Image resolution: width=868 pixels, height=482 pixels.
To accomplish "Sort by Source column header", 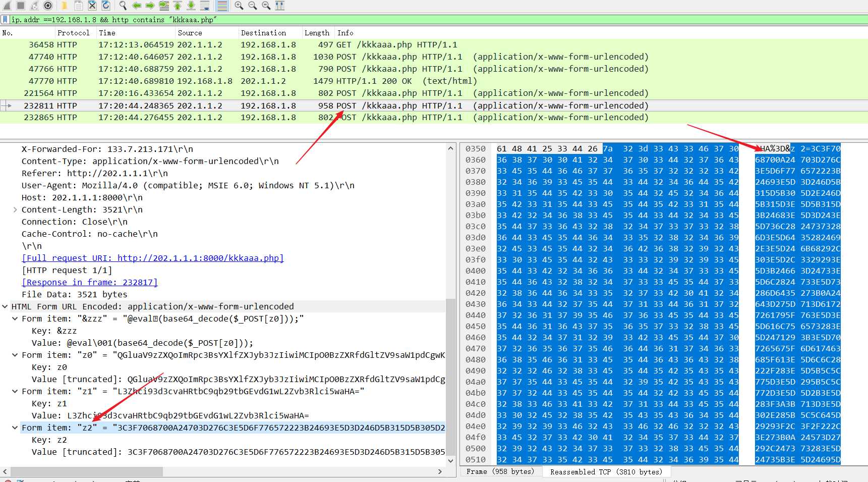I will tap(207, 33).
